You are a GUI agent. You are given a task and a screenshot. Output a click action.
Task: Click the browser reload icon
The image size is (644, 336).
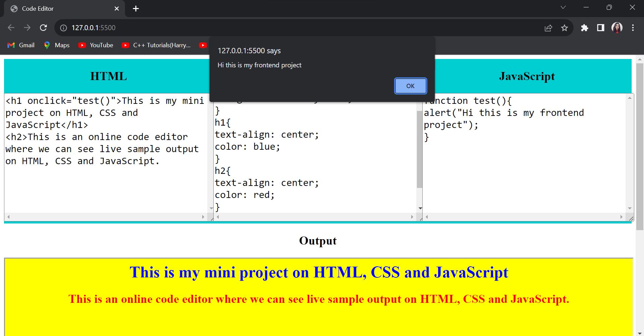[x=43, y=28]
